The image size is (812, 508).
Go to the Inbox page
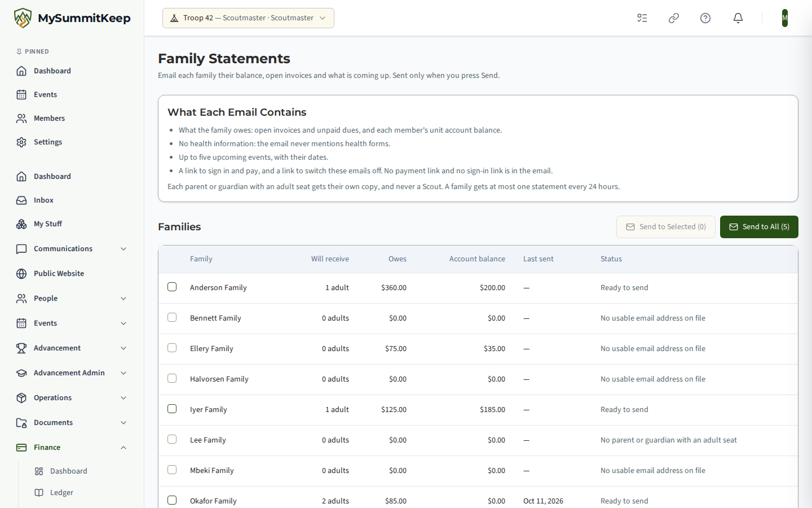point(43,200)
